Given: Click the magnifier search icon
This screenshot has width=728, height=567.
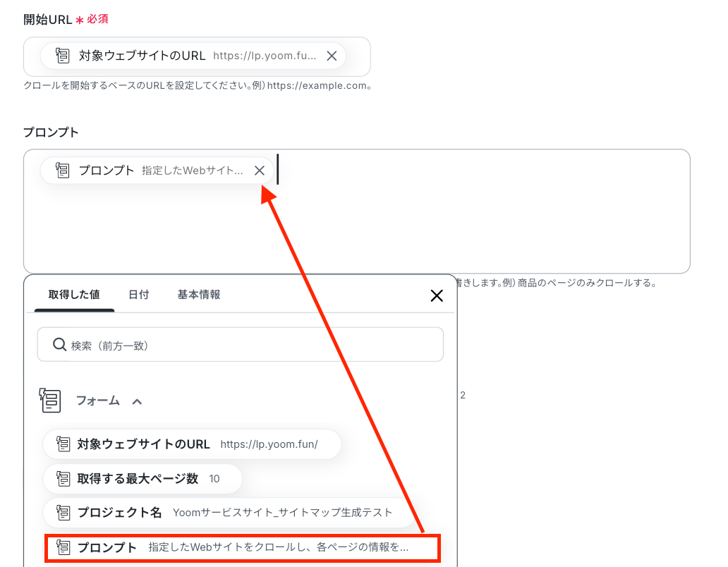Looking at the screenshot, I should click(x=59, y=345).
